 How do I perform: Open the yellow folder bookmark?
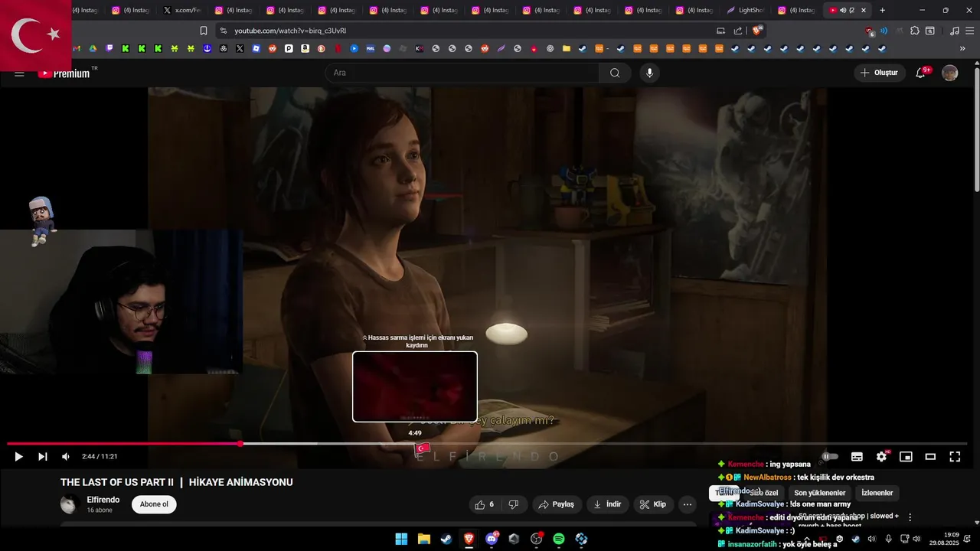tap(567, 48)
